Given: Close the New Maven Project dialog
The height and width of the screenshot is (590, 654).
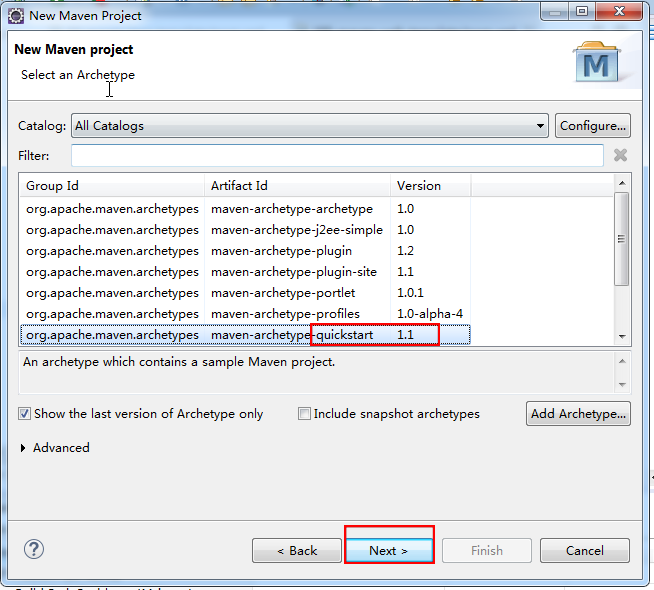Looking at the screenshot, I should 619,12.
